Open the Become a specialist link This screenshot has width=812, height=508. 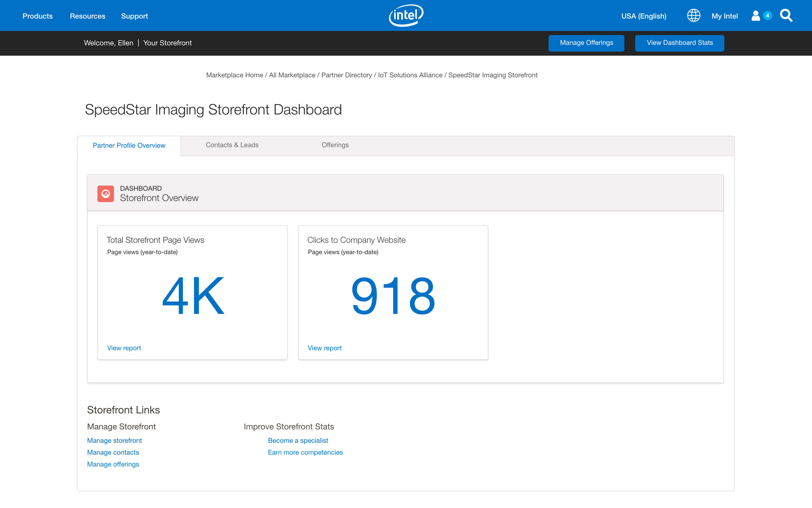click(298, 440)
